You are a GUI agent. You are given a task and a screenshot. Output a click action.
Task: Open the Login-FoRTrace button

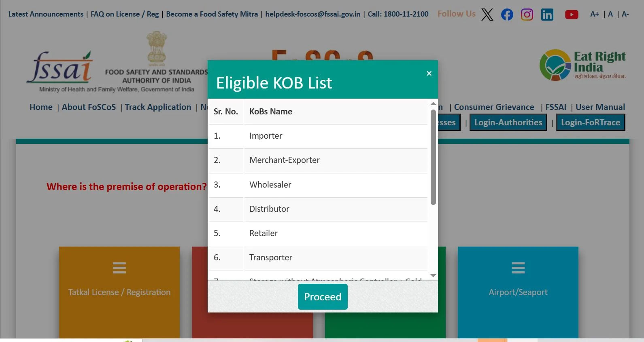(x=590, y=122)
